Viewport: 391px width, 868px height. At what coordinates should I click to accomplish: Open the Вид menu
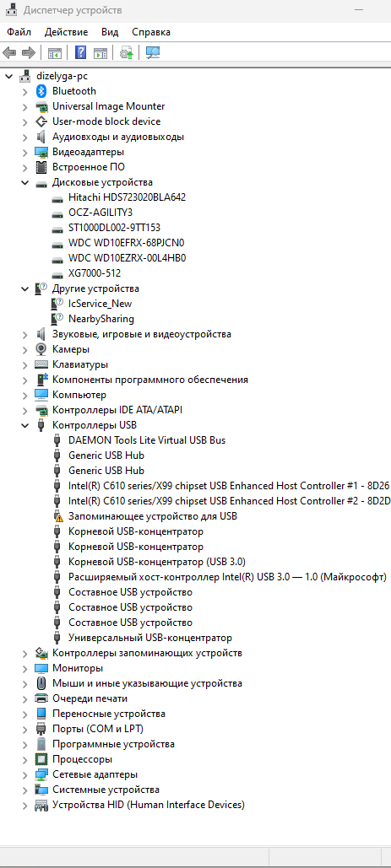[x=111, y=32]
